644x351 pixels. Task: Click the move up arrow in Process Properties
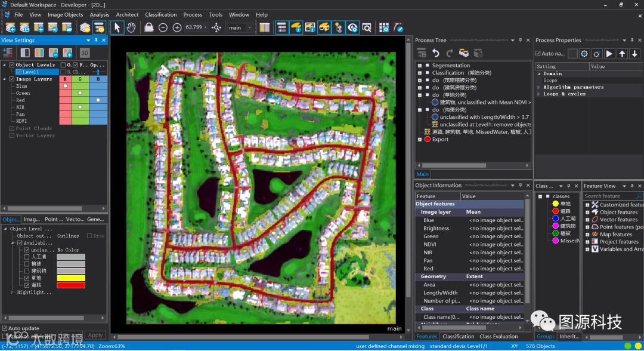(x=622, y=54)
